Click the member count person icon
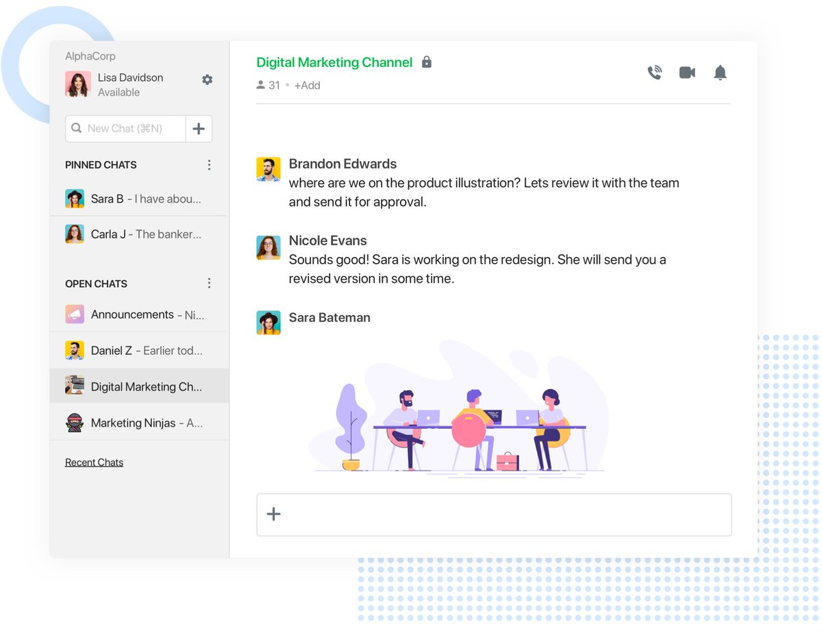822x644 pixels. click(x=260, y=85)
